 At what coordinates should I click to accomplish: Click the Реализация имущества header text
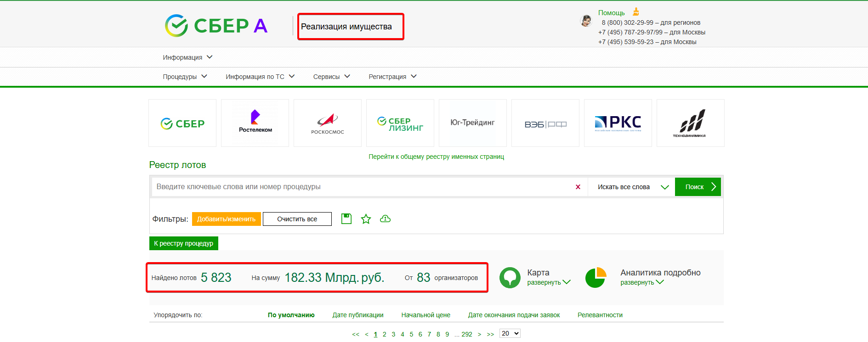[346, 27]
